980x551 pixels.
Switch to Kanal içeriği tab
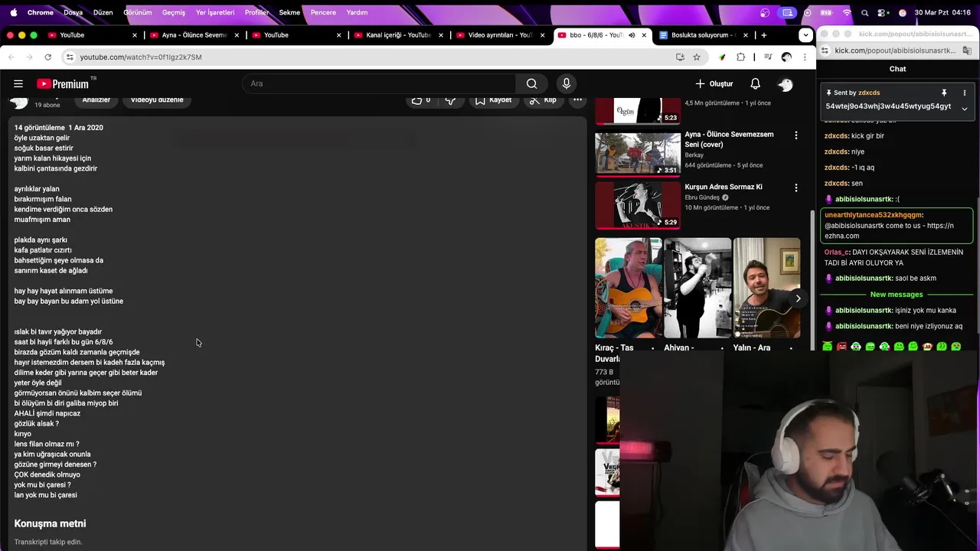click(398, 35)
